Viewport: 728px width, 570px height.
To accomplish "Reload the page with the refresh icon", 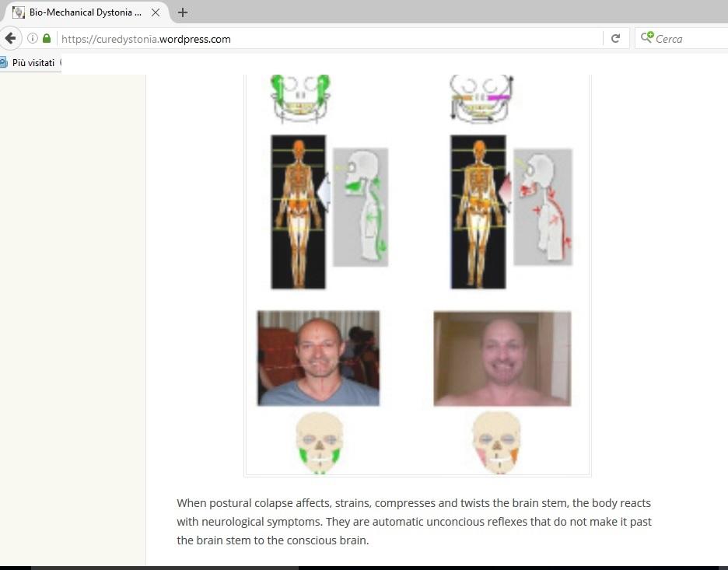I will click(x=615, y=38).
